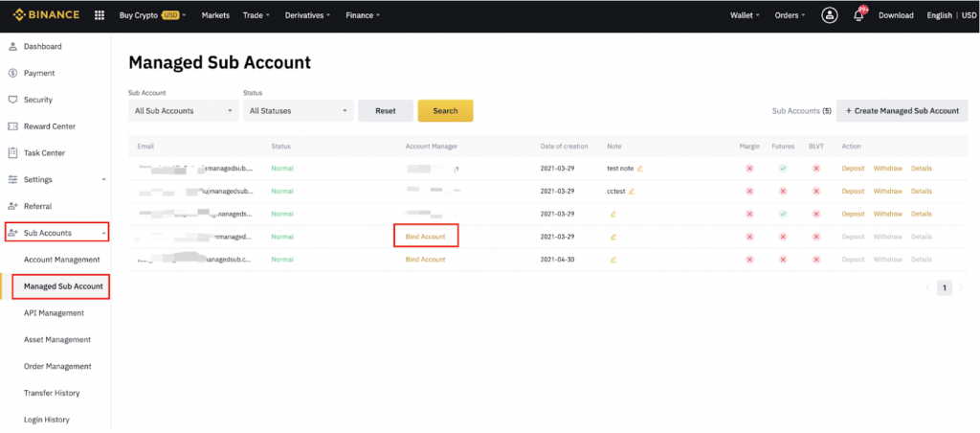Open the All Statuses dropdown
The width and height of the screenshot is (980, 433).
299,111
